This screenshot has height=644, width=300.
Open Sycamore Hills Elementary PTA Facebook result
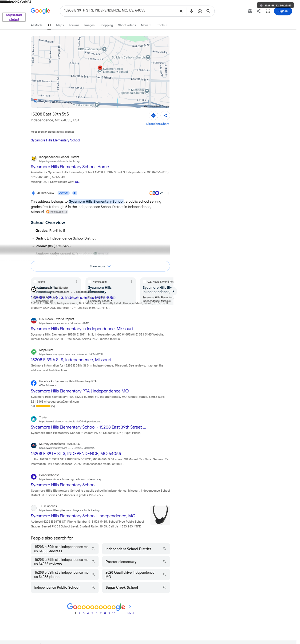[x=80, y=391]
